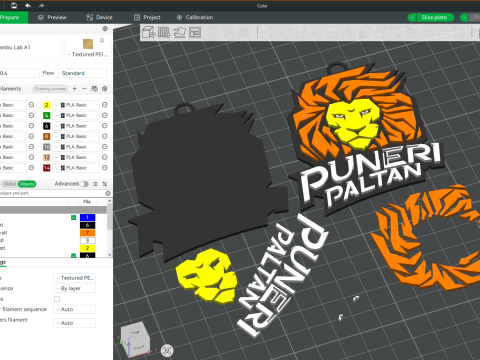Click the yellow filament 2 color swatch
This screenshot has width=480, height=360.
pyautogui.click(x=46, y=105)
